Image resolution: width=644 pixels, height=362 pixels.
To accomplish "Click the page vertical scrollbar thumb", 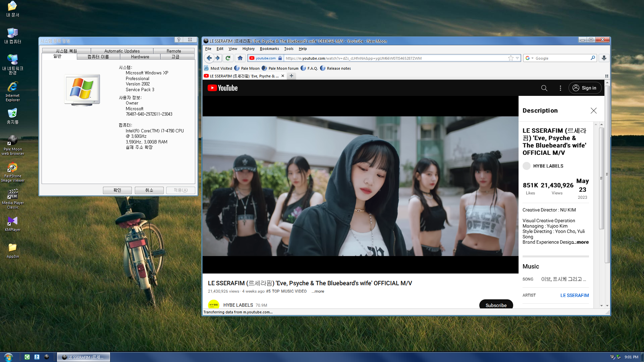I will (x=607, y=174).
